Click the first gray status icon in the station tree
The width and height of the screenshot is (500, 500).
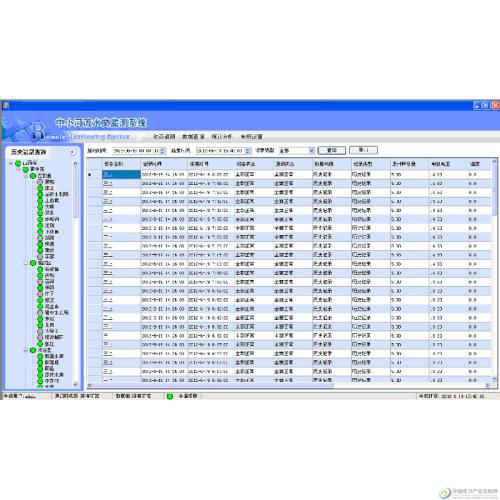tap(40, 182)
